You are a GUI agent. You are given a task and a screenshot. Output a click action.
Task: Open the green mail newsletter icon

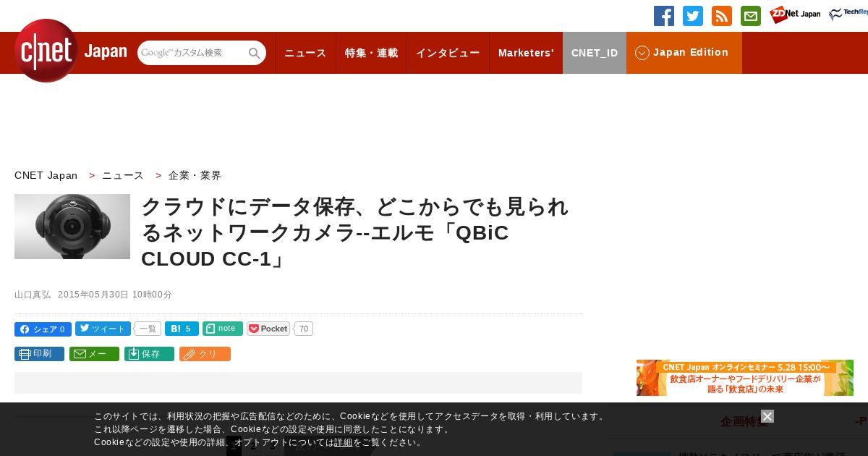[751, 16]
